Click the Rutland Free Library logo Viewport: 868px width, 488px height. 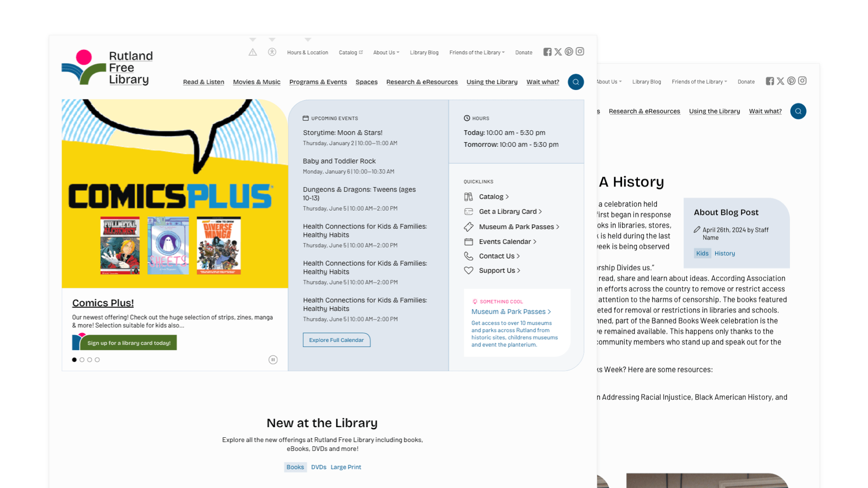(x=107, y=68)
